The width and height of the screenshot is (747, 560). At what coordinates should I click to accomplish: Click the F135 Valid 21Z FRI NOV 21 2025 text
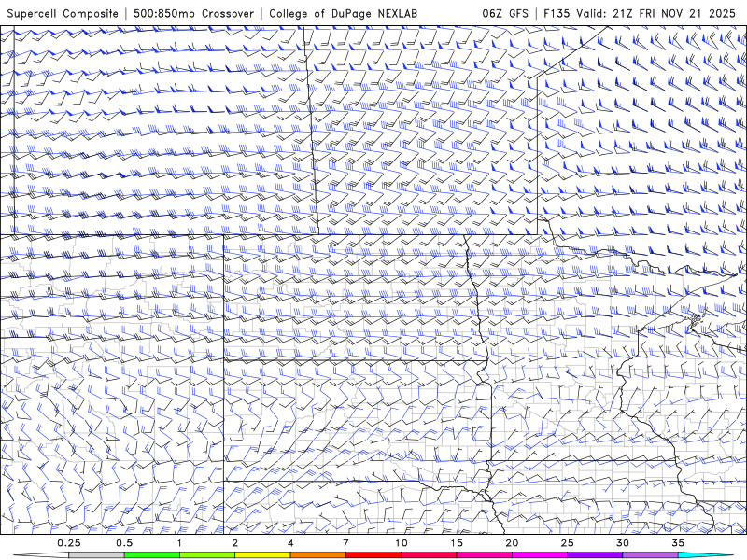(640, 13)
